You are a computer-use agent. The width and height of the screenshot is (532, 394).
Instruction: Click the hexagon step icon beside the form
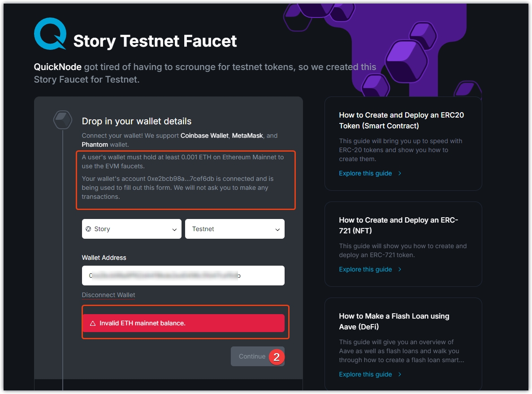click(x=62, y=120)
